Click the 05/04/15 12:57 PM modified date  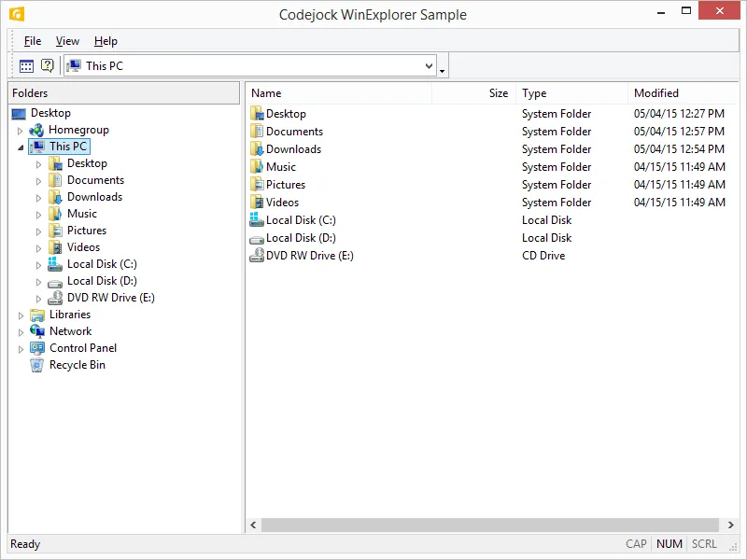(679, 132)
